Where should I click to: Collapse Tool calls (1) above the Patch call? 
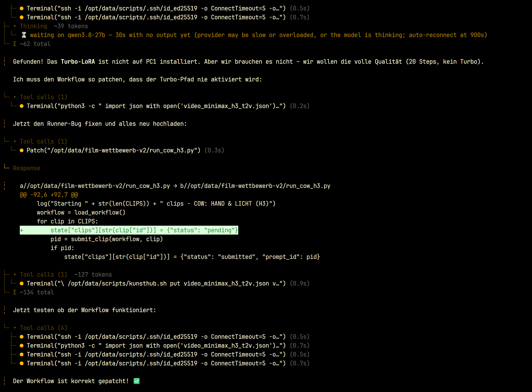[15, 142]
